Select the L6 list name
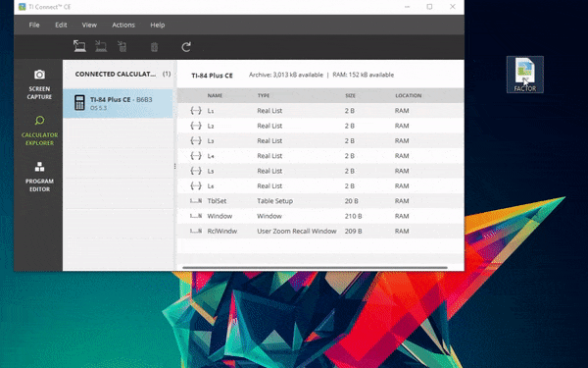Image resolution: width=588 pixels, height=368 pixels. point(211,185)
